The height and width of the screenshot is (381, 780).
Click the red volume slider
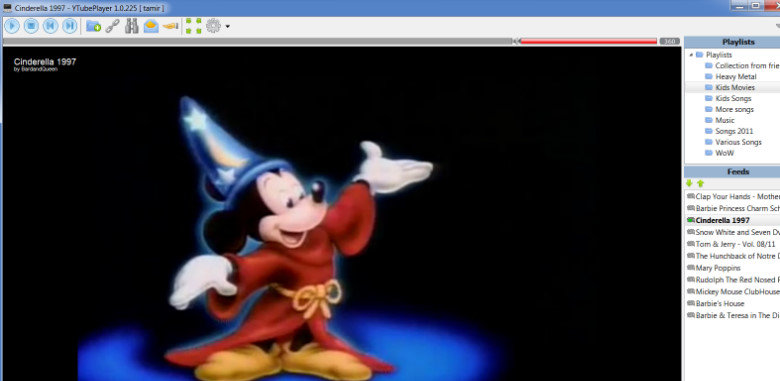click(x=587, y=41)
